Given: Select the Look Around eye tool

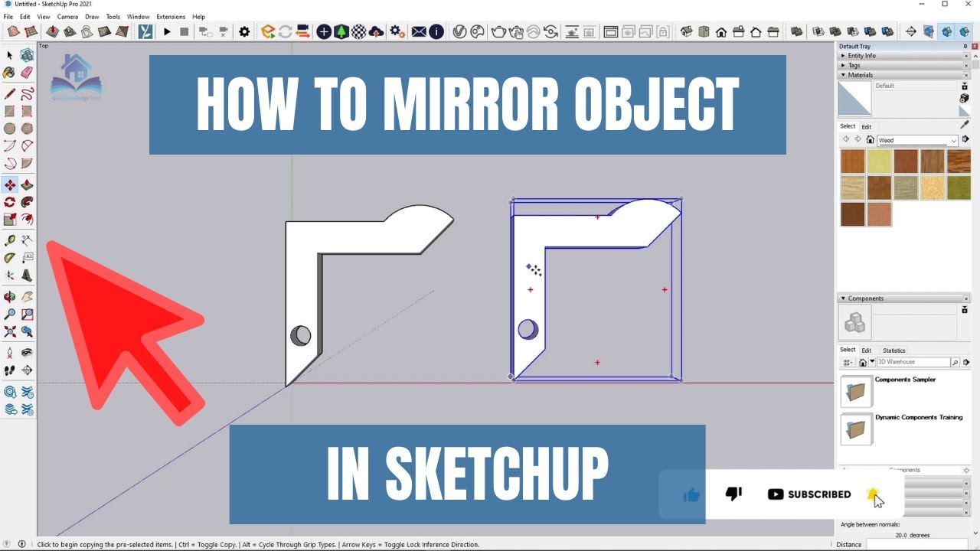Looking at the screenshot, I should click(x=28, y=353).
